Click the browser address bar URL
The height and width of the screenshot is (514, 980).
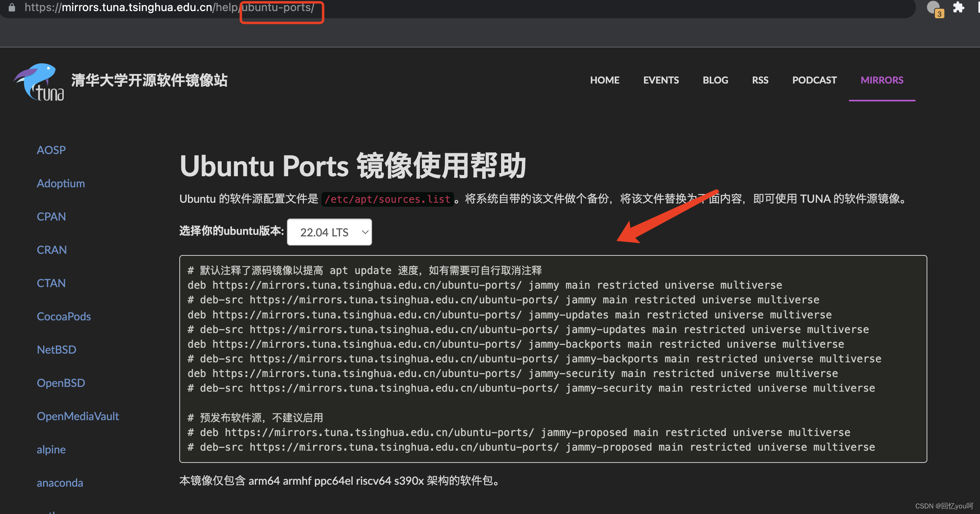coord(169,8)
